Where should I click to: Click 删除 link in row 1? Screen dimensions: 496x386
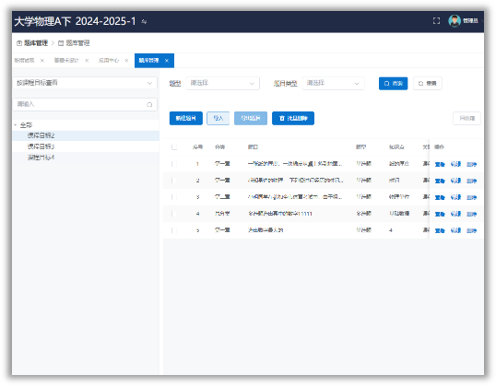tap(472, 164)
